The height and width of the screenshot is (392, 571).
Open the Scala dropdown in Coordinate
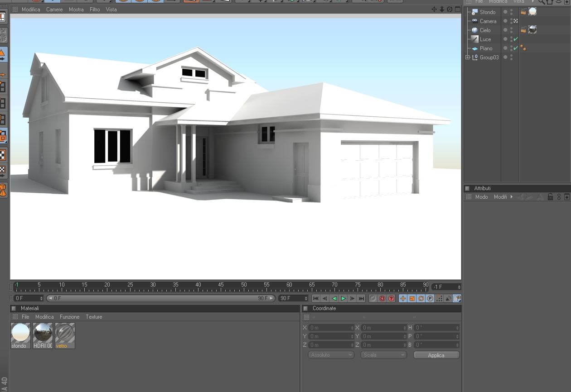(383, 355)
